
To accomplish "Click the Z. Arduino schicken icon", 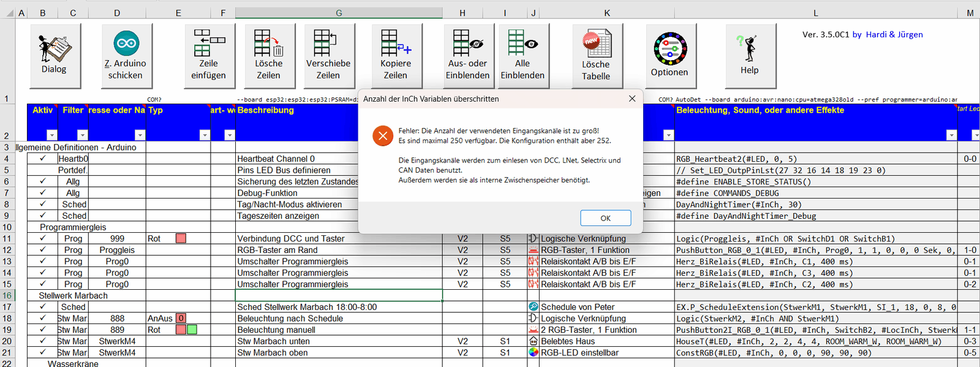I will point(126,44).
